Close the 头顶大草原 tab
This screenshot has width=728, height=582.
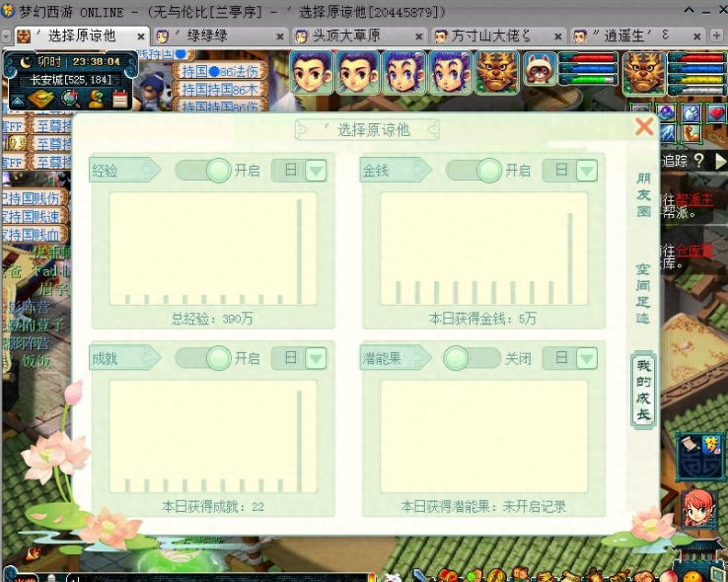pyautogui.click(x=419, y=36)
